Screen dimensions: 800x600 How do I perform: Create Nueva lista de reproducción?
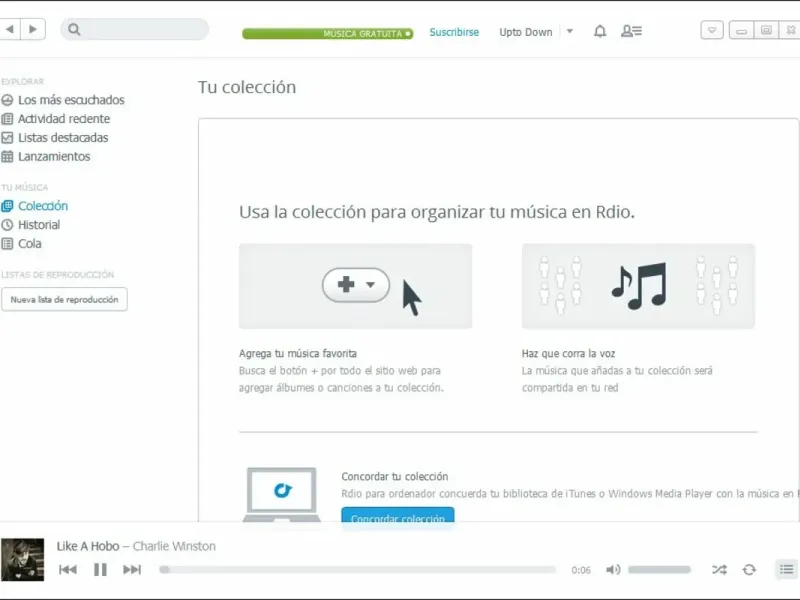(x=64, y=299)
